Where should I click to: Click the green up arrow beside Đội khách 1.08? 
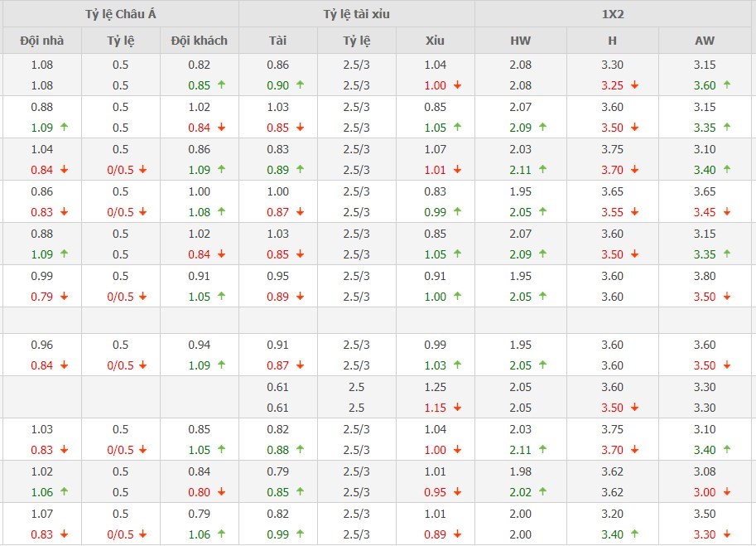(221, 213)
